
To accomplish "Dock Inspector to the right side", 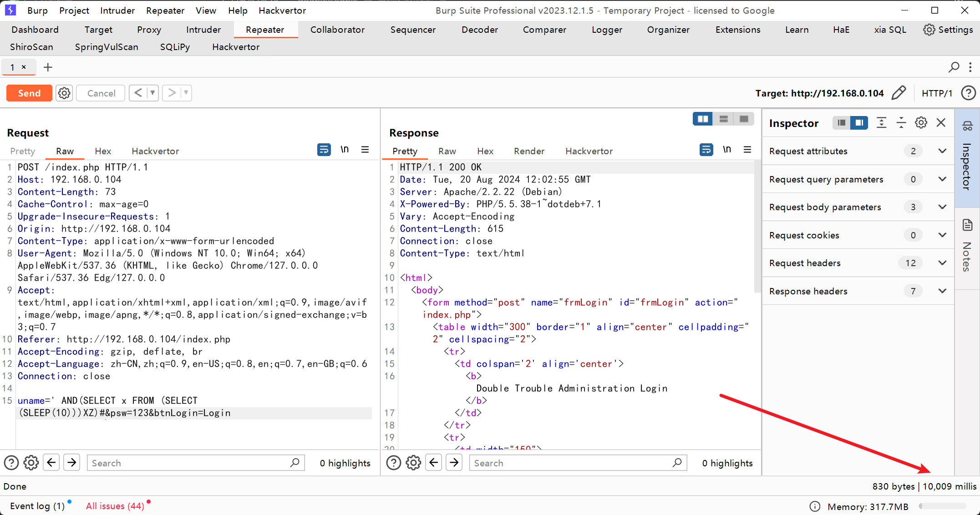I will (x=859, y=123).
